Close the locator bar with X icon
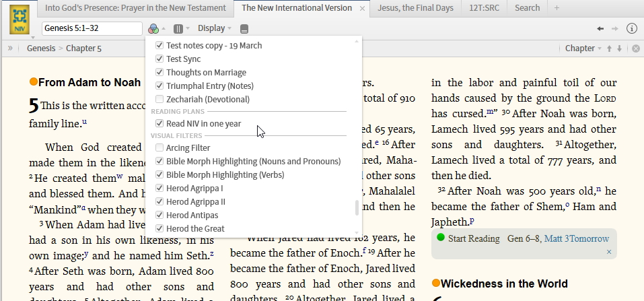Image resolution: width=644 pixels, height=301 pixels. click(636, 48)
